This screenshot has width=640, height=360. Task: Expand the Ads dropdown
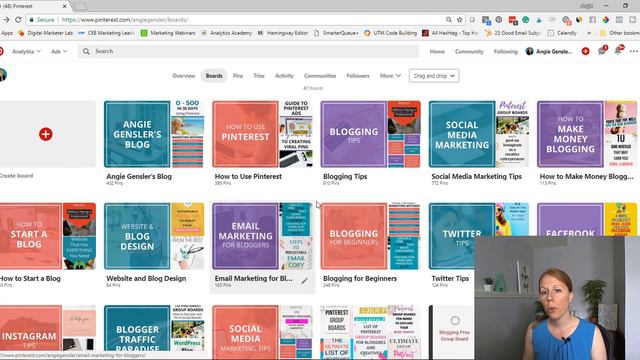[59, 51]
